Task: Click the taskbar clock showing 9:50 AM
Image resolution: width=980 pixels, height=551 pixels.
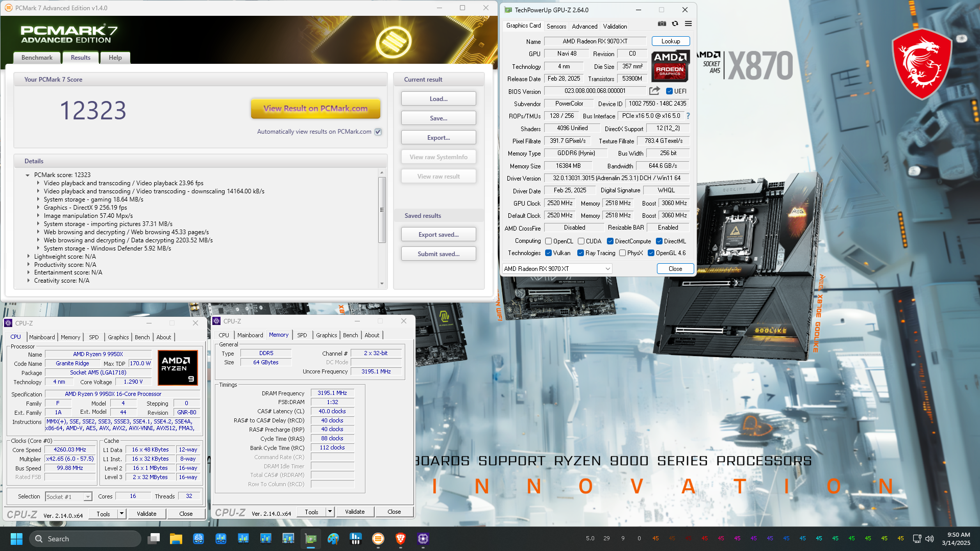Action: [956, 539]
